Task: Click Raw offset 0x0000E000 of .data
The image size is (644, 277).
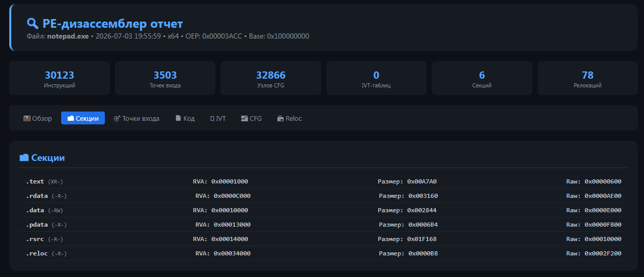Action: [594, 210]
